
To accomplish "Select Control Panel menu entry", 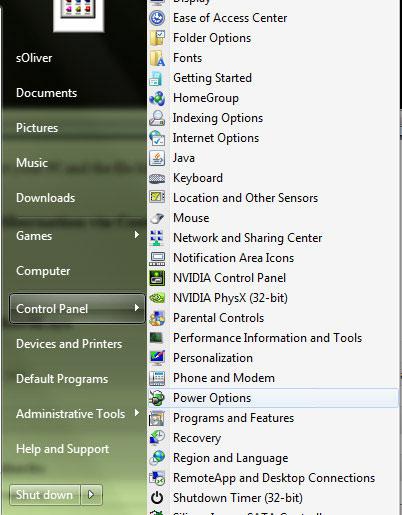I will click(x=77, y=309).
